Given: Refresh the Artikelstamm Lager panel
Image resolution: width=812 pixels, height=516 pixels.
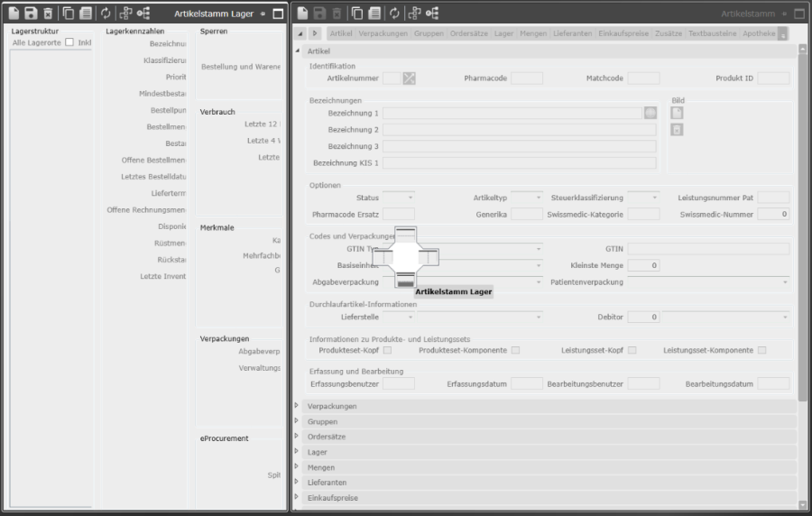Looking at the screenshot, I should coord(106,14).
